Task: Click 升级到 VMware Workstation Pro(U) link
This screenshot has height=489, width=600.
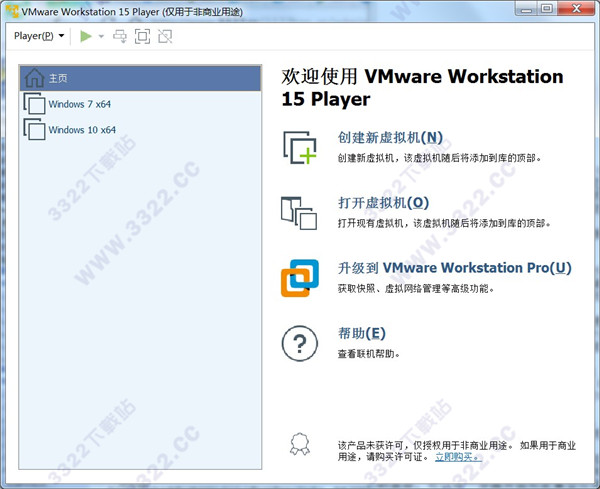Action: pyautogui.click(x=455, y=268)
